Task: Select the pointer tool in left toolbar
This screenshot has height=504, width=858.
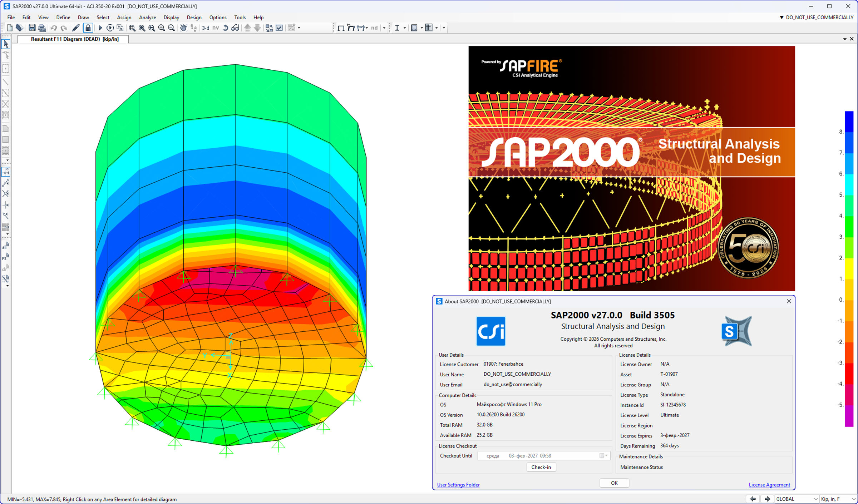Action: point(6,44)
